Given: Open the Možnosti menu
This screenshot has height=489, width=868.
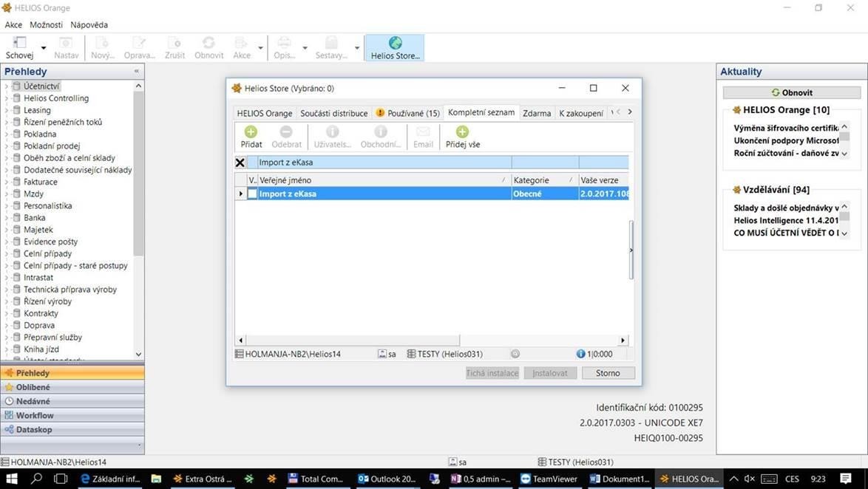Looking at the screenshot, I should 47,24.
